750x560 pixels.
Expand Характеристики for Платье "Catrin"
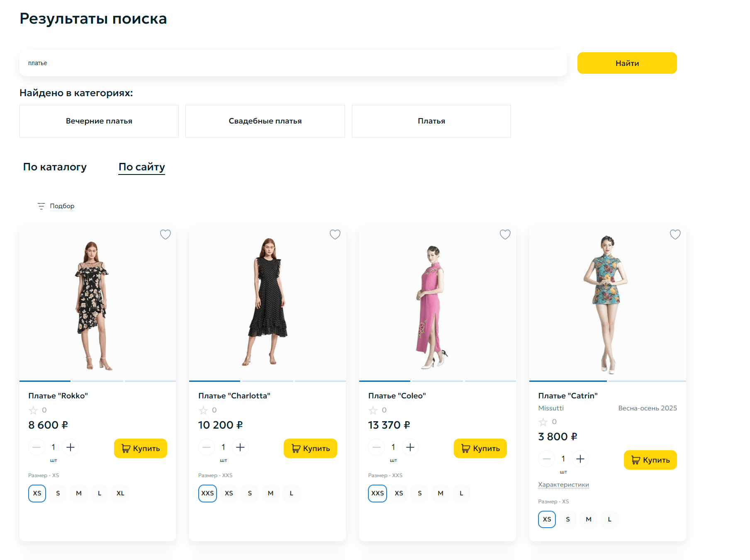[563, 485]
